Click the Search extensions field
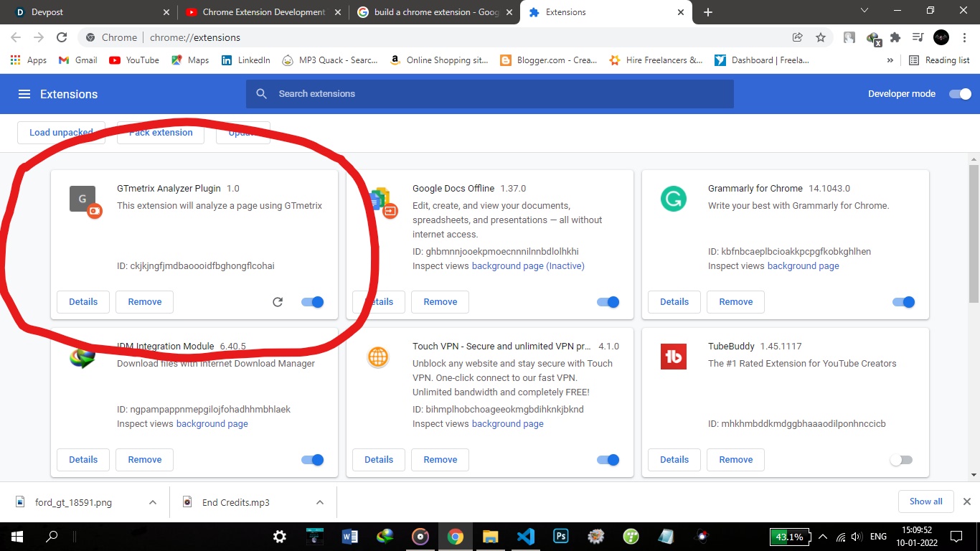 (490, 94)
